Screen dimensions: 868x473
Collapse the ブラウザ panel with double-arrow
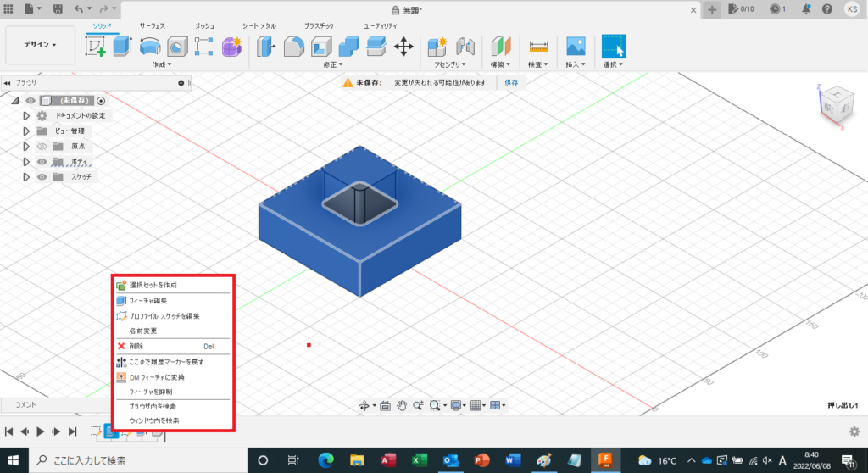[x=7, y=83]
